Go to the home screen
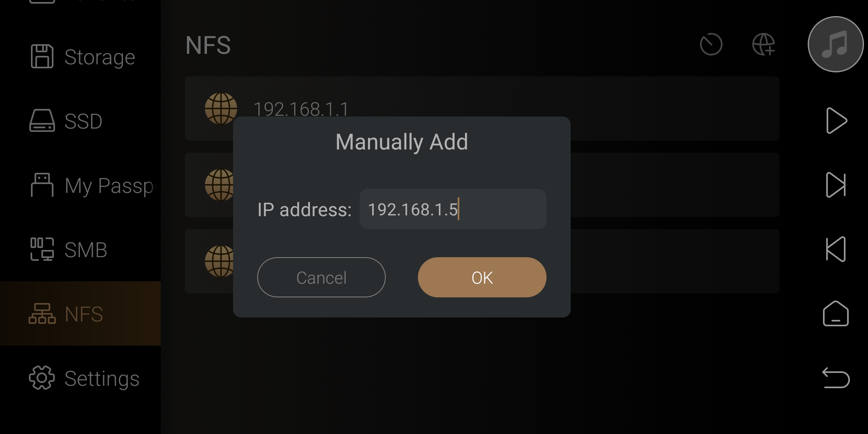This screenshot has width=868, height=434. 836,313
